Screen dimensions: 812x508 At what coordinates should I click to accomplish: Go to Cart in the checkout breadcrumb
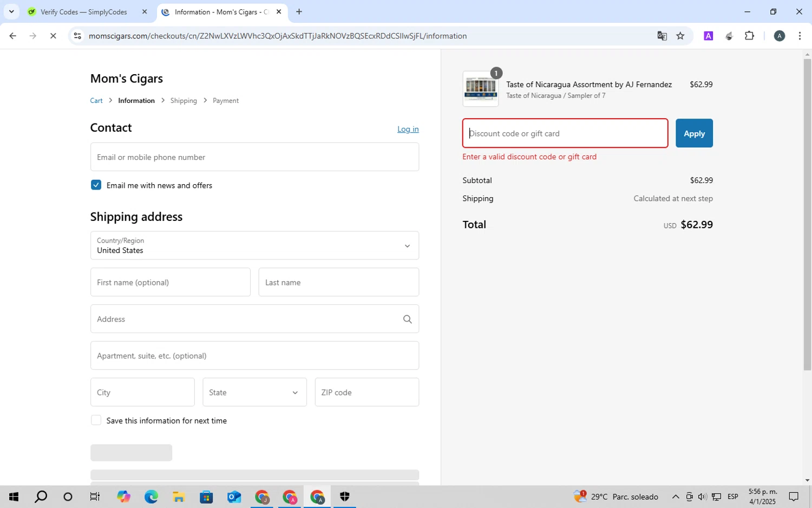click(x=96, y=101)
